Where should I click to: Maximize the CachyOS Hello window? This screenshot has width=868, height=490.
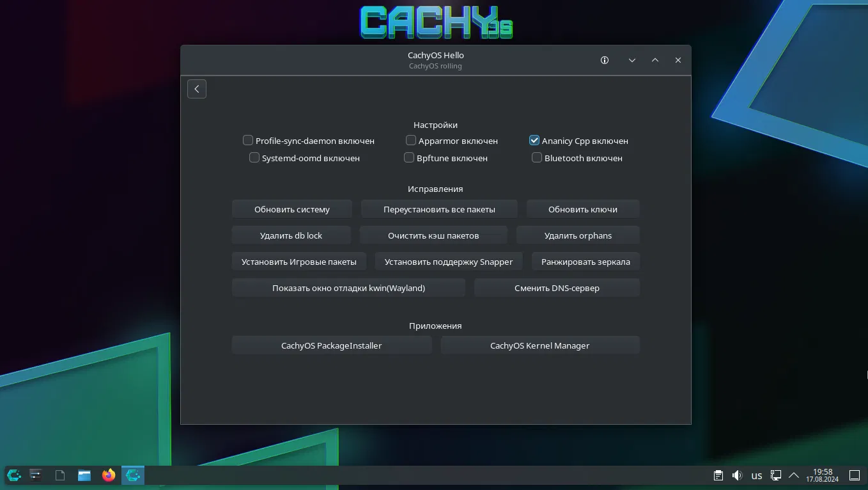(x=655, y=60)
